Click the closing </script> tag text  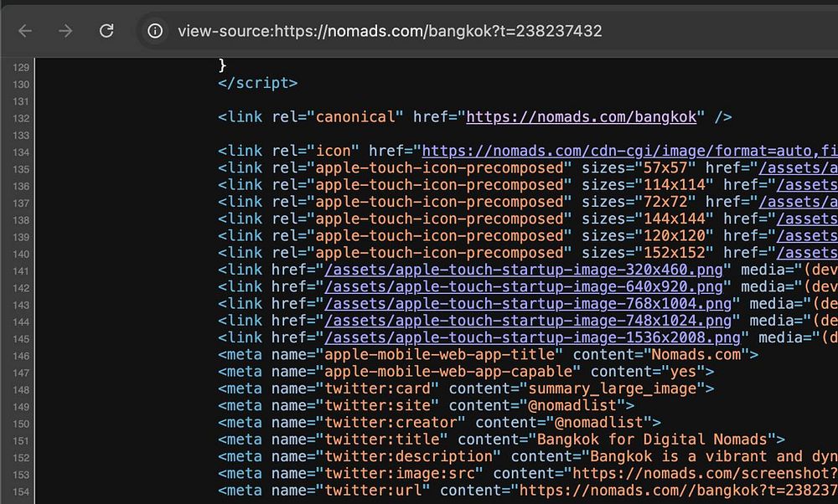pos(257,83)
